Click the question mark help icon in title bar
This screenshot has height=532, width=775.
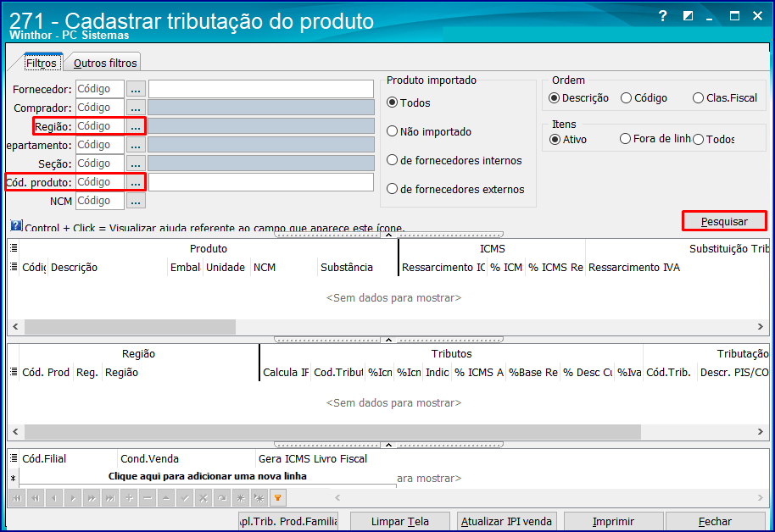coord(663,16)
